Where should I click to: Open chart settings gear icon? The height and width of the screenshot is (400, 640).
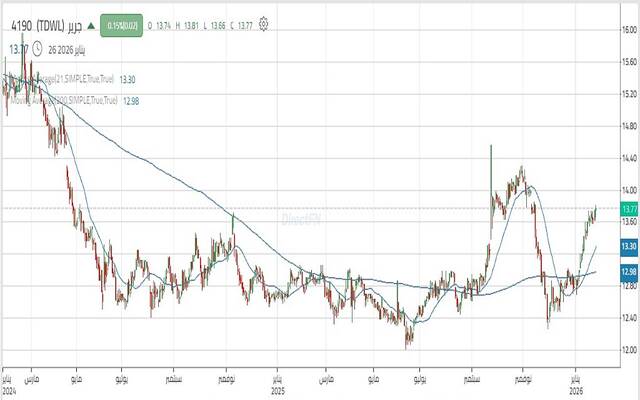[x=263, y=24]
